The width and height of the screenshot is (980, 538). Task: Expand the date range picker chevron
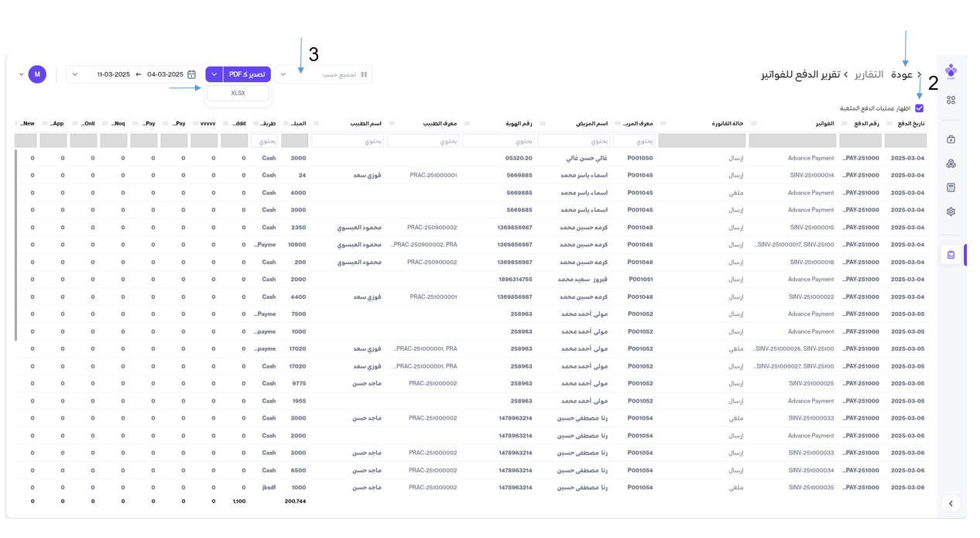point(75,74)
